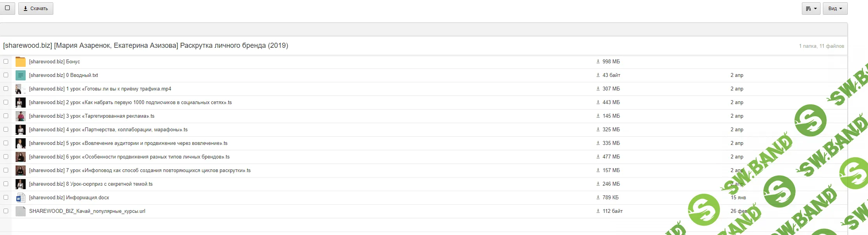Click video thumbnail for 2 урок
Image resolution: width=868 pixels, height=235 pixels.
pos(20,103)
